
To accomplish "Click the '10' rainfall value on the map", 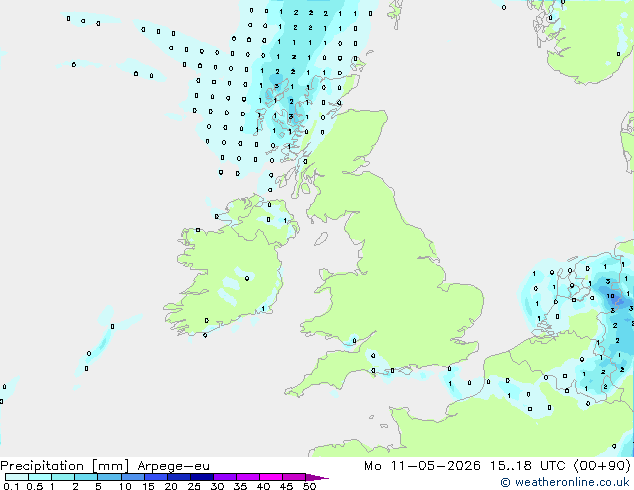I will pos(610,296).
